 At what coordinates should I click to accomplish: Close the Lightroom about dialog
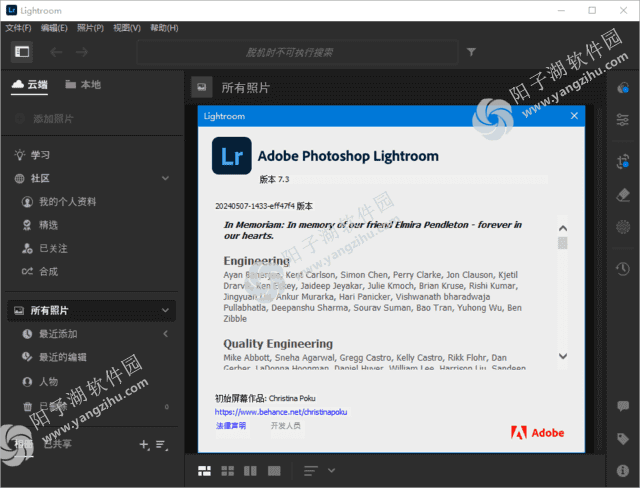coord(574,116)
